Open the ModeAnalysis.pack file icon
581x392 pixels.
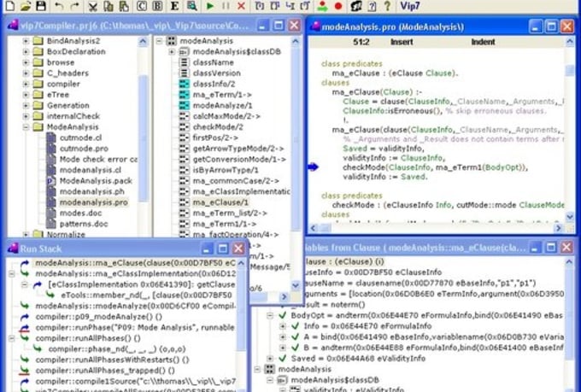click(x=50, y=181)
